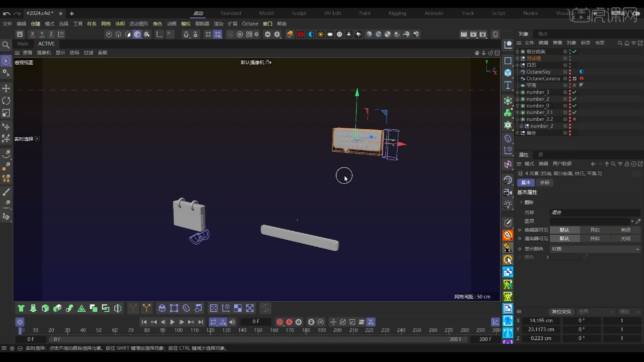644x362 pixels.
Task: Activate the Live Selection arrow tool
Action: tap(6, 61)
